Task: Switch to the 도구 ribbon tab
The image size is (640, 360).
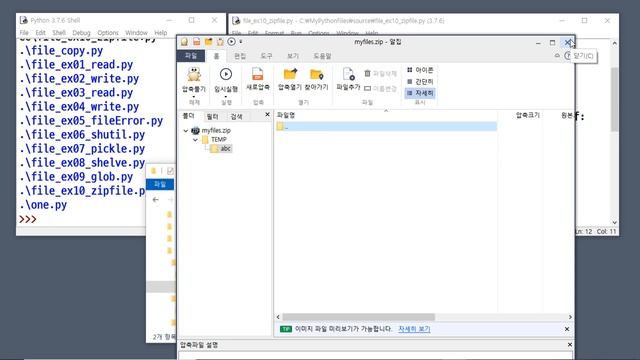Action: (267, 56)
